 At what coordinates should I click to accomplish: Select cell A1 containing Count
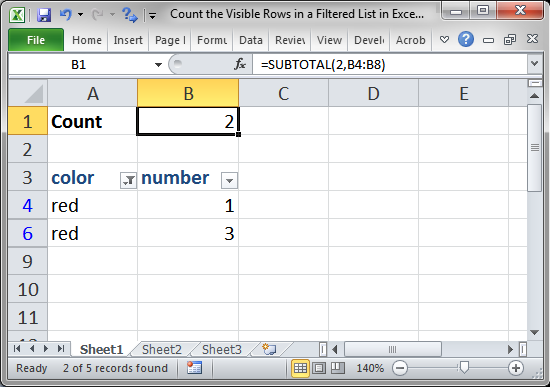(92, 121)
